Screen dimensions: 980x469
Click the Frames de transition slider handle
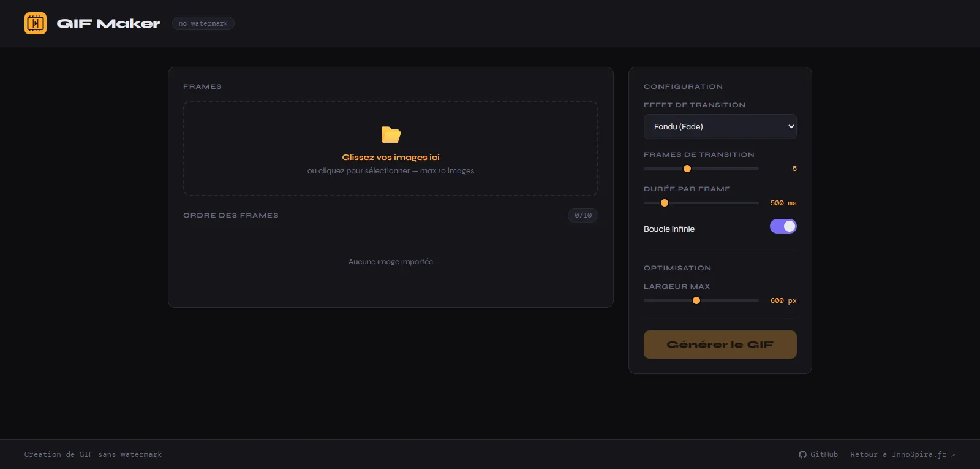click(x=687, y=169)
